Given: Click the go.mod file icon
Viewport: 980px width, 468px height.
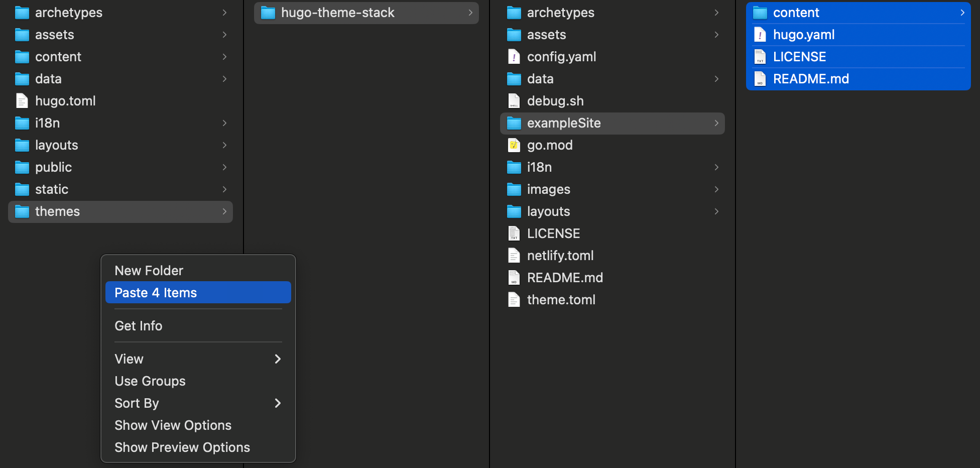Looking at the screenshot, I should point(514,145).
